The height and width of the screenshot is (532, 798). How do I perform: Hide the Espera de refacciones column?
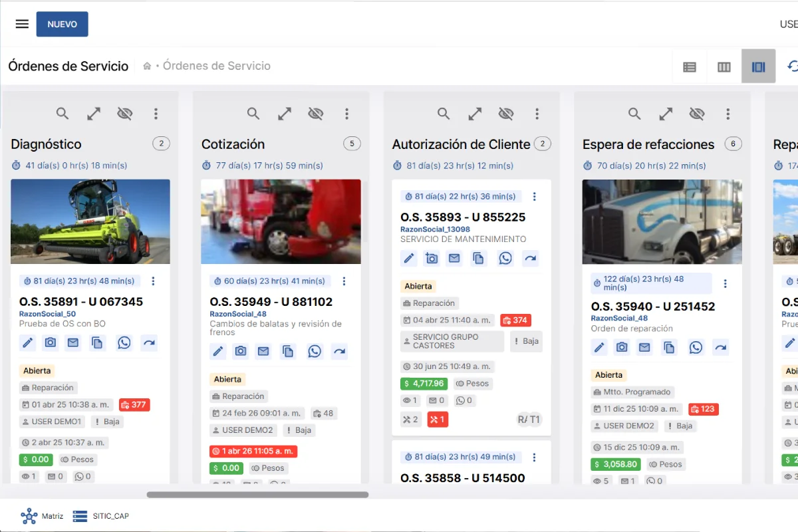pyautogui.click(x=697, y=114)
